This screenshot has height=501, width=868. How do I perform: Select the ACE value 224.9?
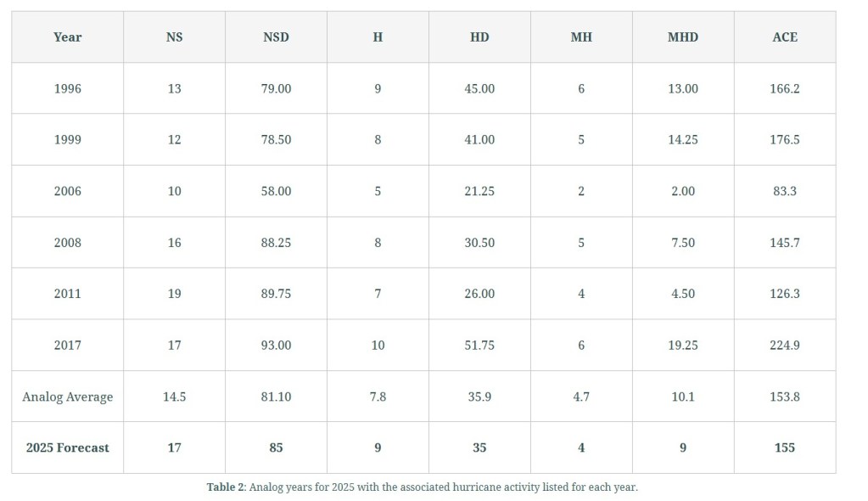pos(785,345)
